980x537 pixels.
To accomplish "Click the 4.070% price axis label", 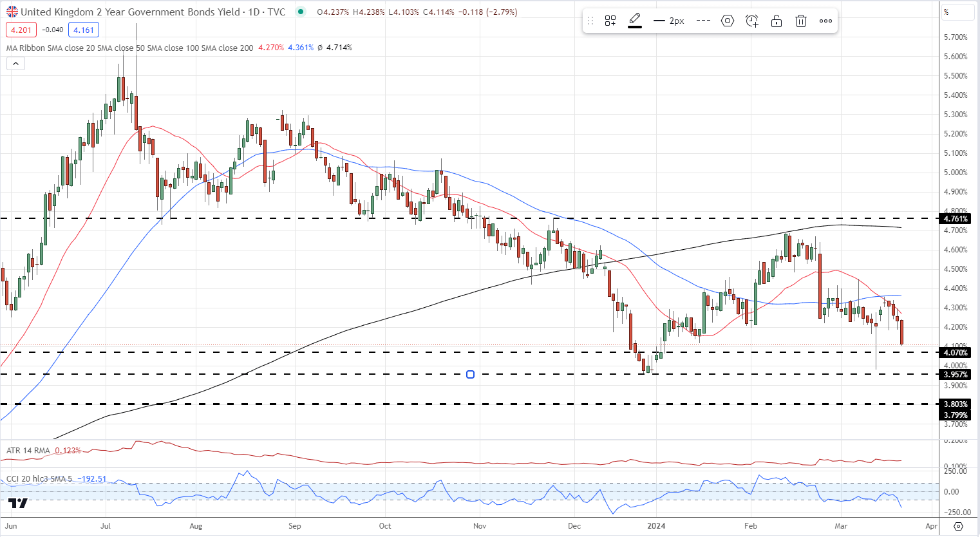I will coord(956,353).
